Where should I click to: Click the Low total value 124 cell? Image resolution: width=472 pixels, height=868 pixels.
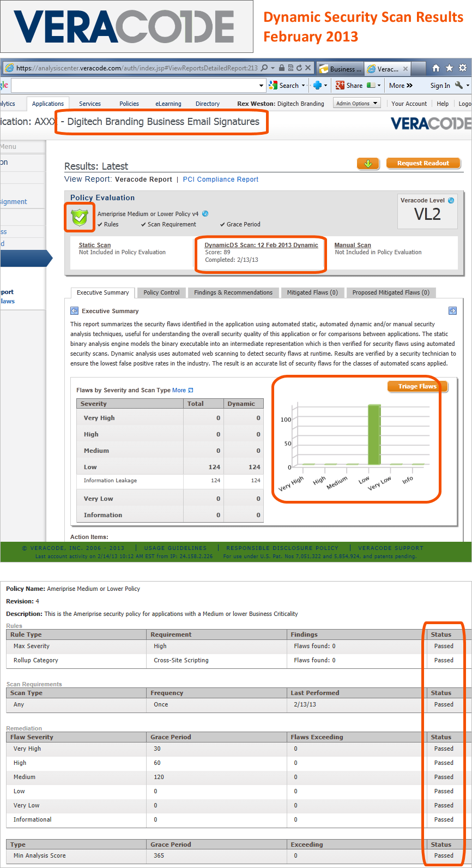[x=203, y=467]
